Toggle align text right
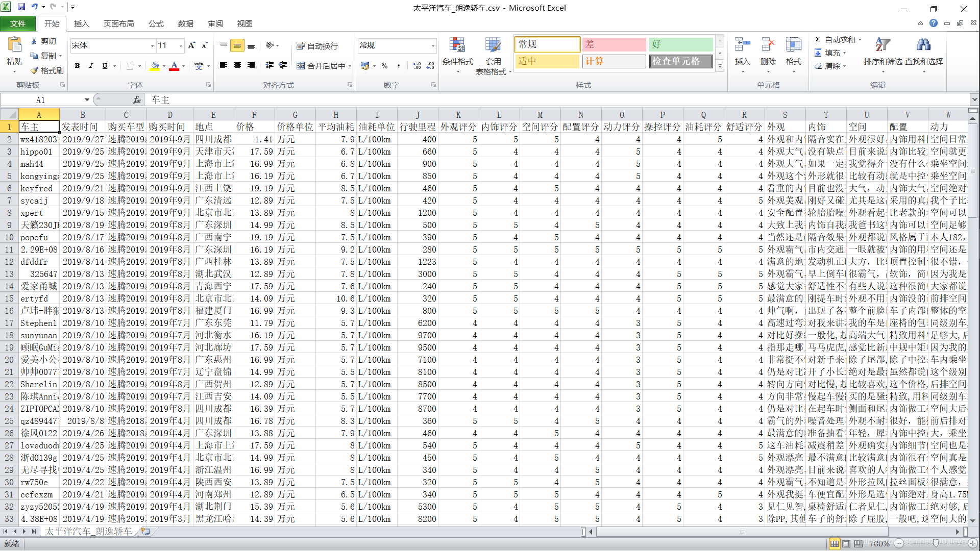Viewport: 980px width, 551px height. tap(251, 65)
